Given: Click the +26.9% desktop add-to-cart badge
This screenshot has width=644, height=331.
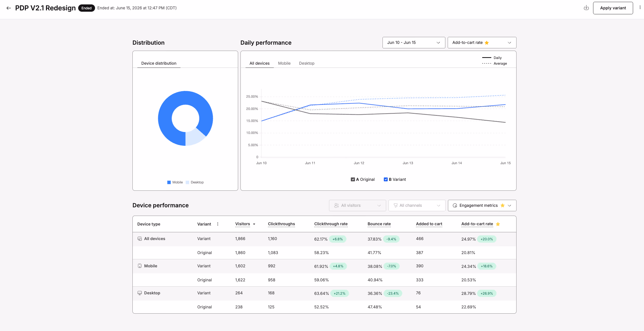Looking at the screenshot, I should tap(487, 294).
